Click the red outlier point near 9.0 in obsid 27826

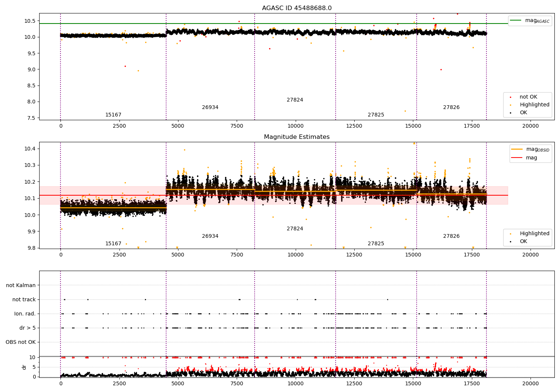click(441, 69)
